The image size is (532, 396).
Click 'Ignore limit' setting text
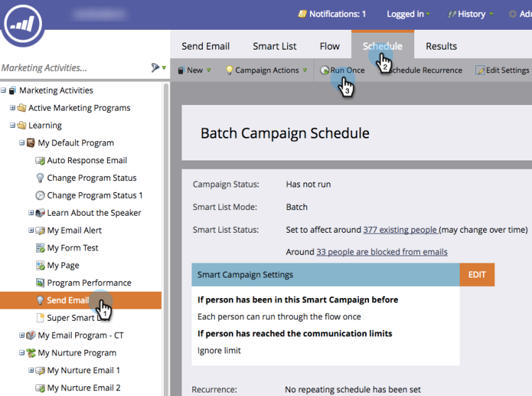coord(219,351)
